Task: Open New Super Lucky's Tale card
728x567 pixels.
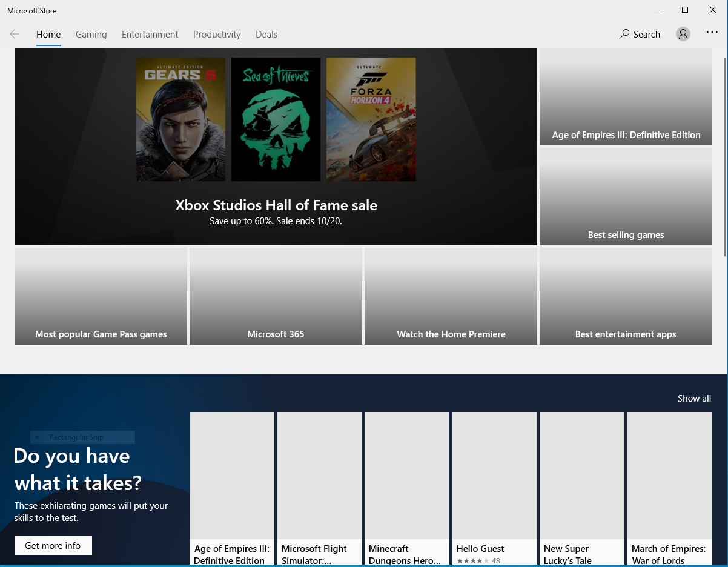Action: click(x=581, y=488)
